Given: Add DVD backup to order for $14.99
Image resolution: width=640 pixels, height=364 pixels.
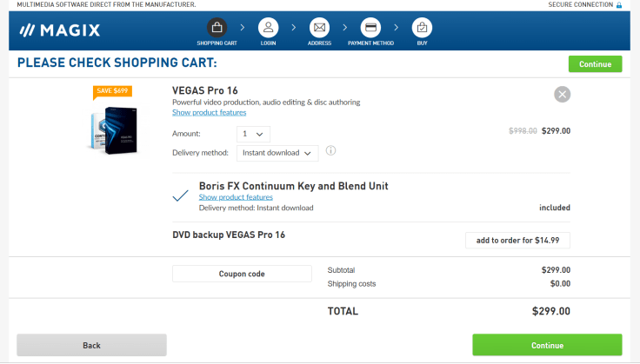Looking at the screenshot, I should tap(517, 240).
